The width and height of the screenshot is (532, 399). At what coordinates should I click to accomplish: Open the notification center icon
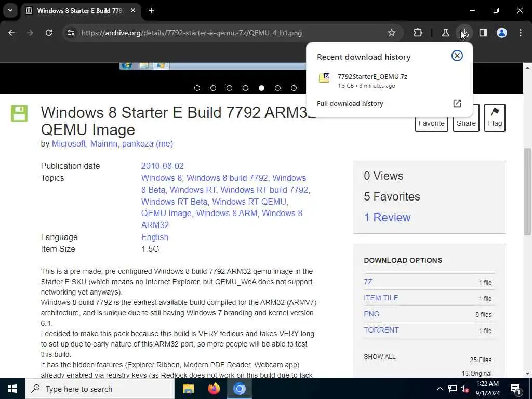pyautogui.click(x=515, y=389)
